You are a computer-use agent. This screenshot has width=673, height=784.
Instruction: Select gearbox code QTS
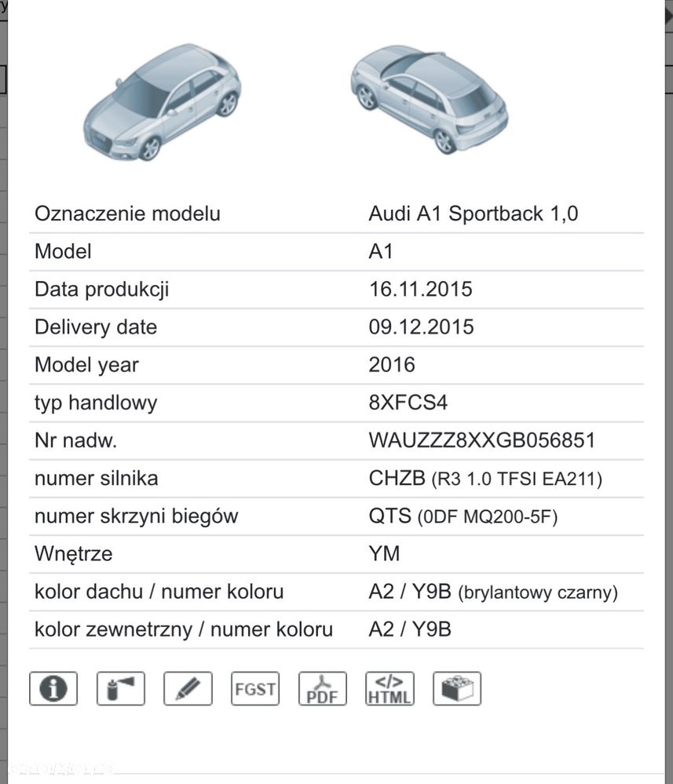390,516
